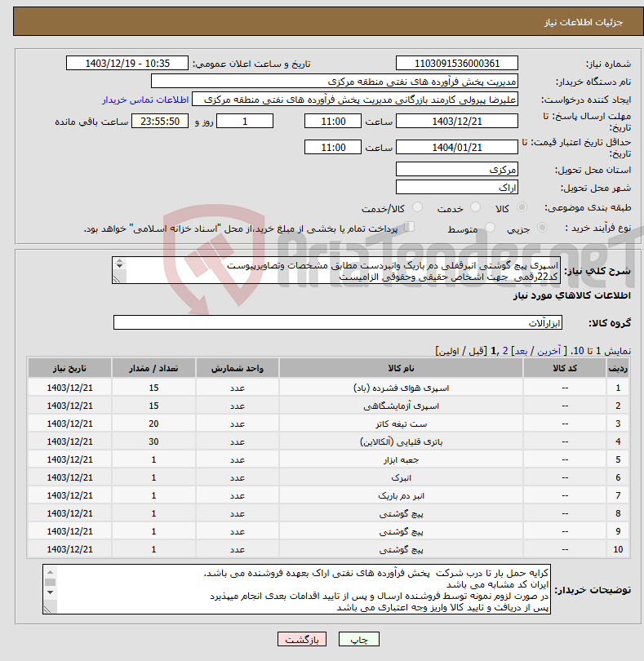Select item جعبه ابزار
Viewport: 644px width, 661px height.
401,459
